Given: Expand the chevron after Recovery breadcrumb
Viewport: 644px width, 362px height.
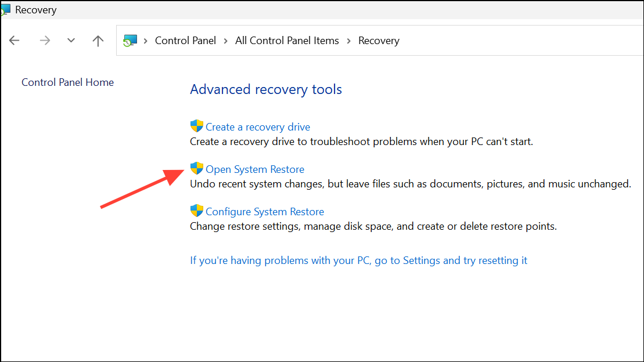Looking at the screenshot, I should click(406, 40).
